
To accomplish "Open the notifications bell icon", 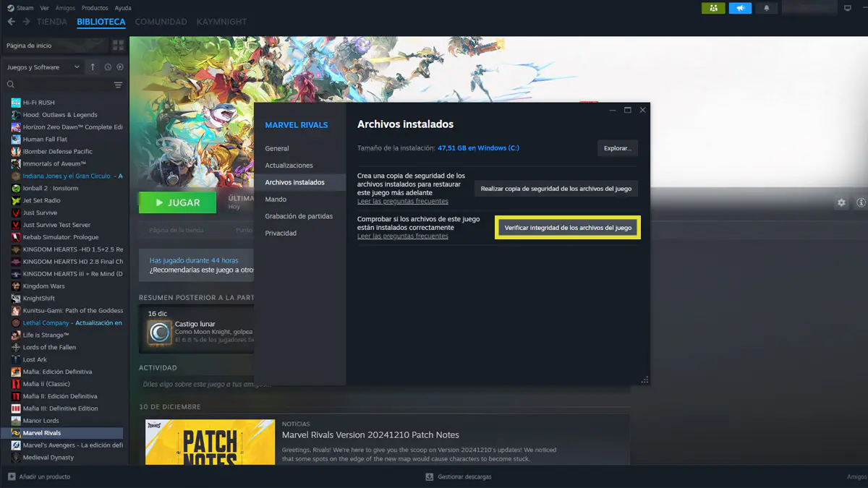I will click(766, 8).
